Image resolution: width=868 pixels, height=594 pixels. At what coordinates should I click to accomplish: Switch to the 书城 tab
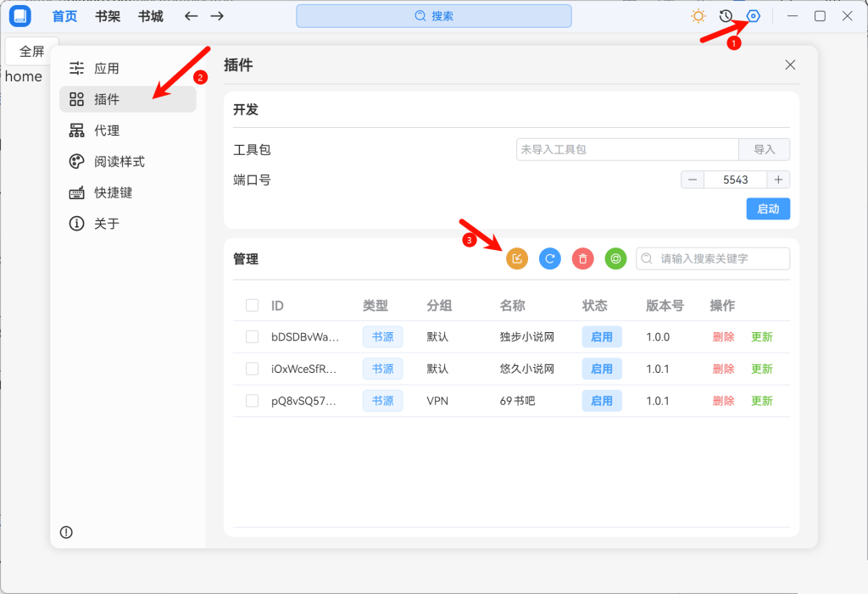pos(150,15)
